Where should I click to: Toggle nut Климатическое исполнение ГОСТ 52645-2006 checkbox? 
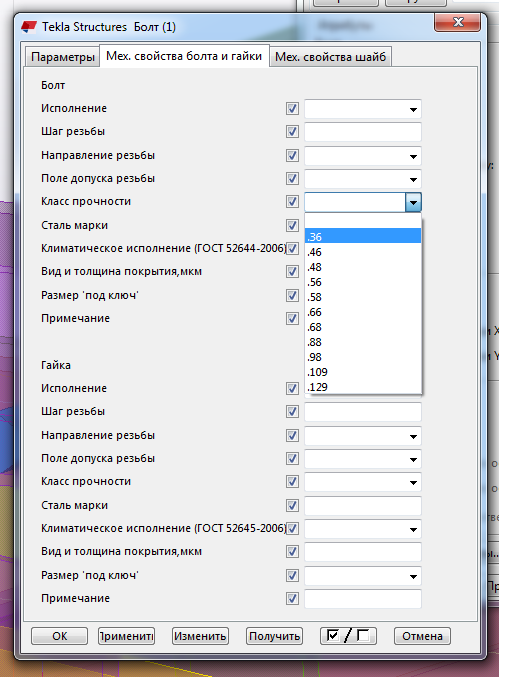pyautogui.click(x=292, y=528)
